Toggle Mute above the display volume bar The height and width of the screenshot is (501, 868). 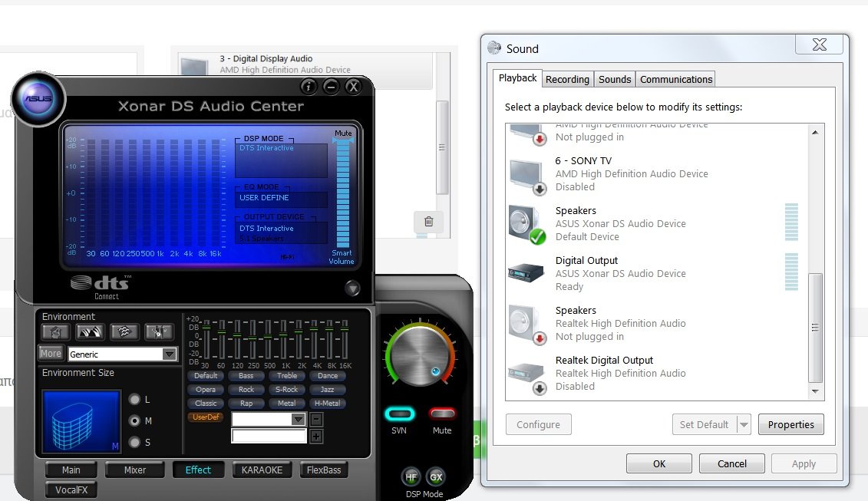[x=343, y=133]
